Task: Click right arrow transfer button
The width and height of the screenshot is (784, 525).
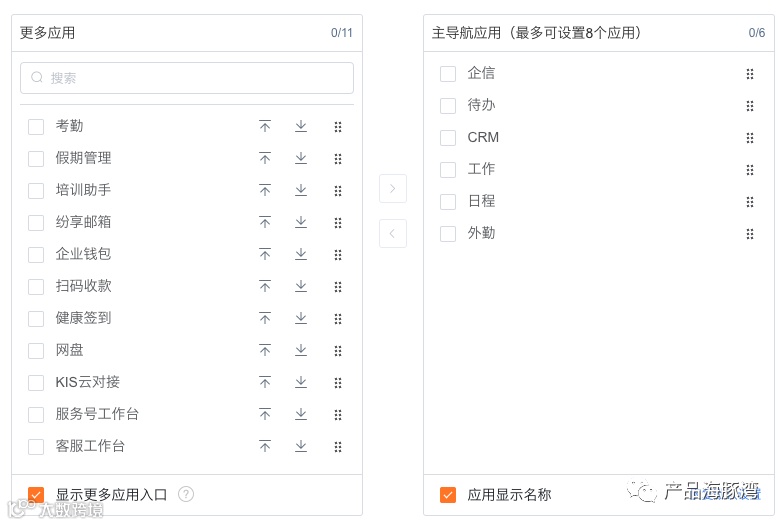Action: pyautogui.click(x=393, y=188)
